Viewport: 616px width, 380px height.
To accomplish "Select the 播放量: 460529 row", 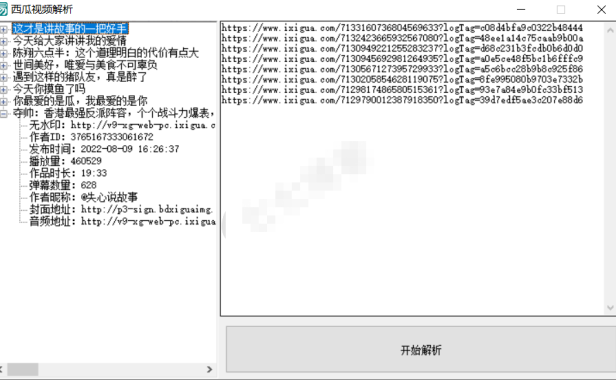I will (65, 162).
